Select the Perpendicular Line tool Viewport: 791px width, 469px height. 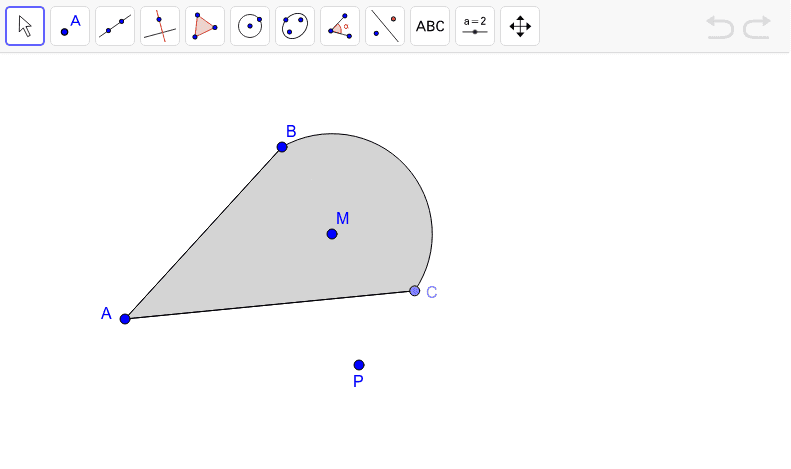(160, 26)
